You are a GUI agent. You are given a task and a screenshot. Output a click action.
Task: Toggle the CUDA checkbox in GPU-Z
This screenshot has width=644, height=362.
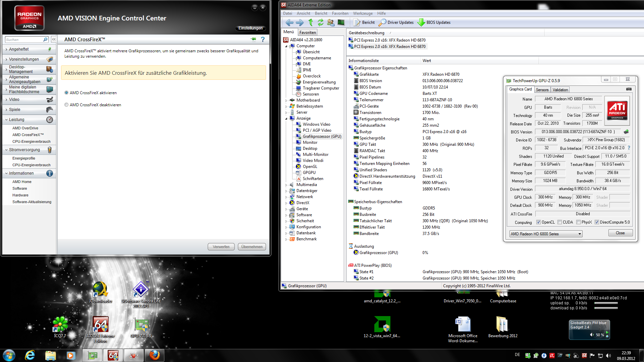tap(559, 222)
